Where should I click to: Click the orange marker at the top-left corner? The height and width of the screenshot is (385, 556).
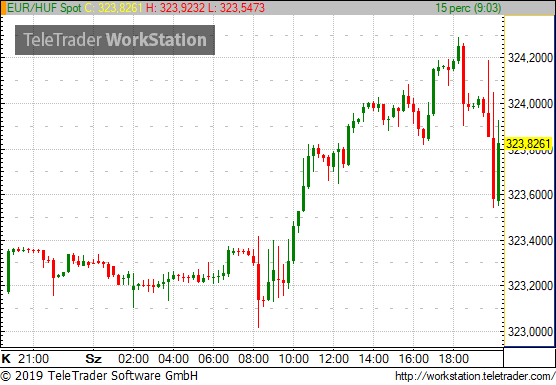[3, 8]
